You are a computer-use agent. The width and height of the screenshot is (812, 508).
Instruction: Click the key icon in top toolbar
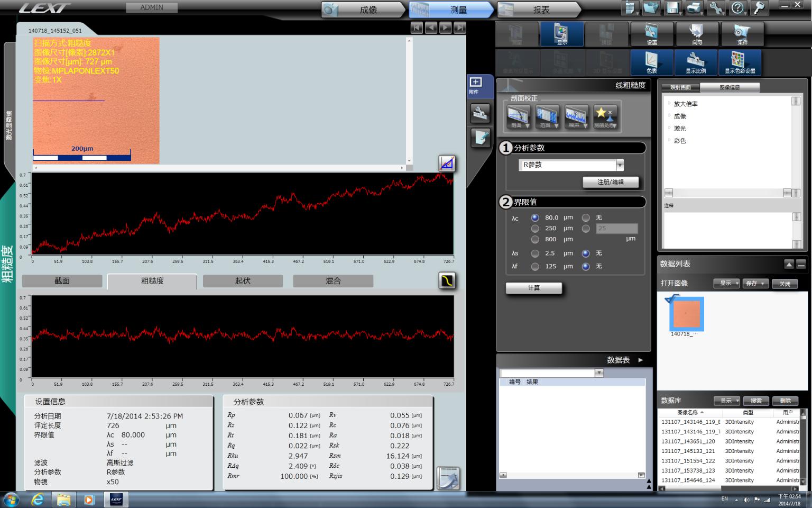[759, 8]
